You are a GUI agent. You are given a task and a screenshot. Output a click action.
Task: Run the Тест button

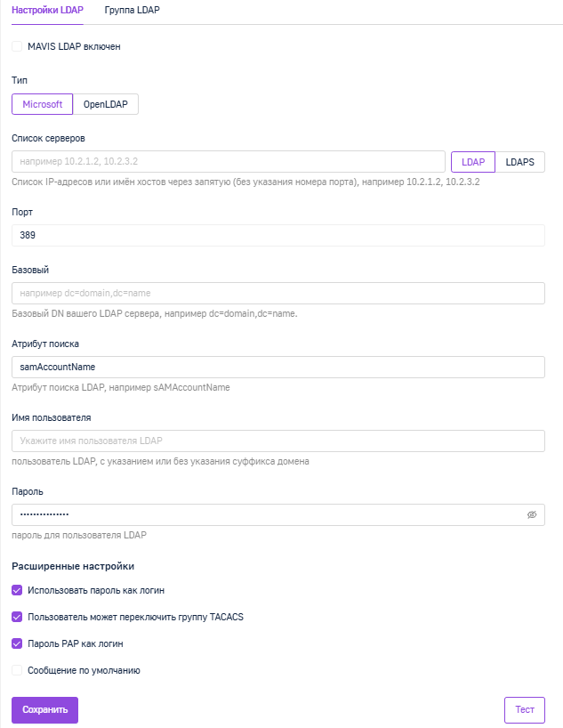click(x=525, y=710)
